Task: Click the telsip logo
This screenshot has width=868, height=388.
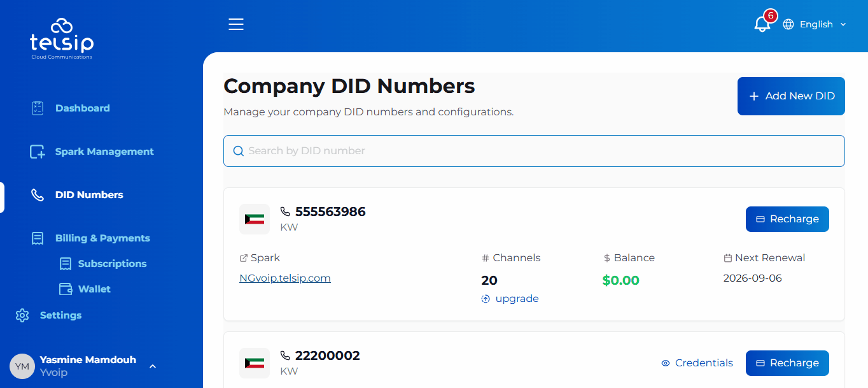Action: 62,39
